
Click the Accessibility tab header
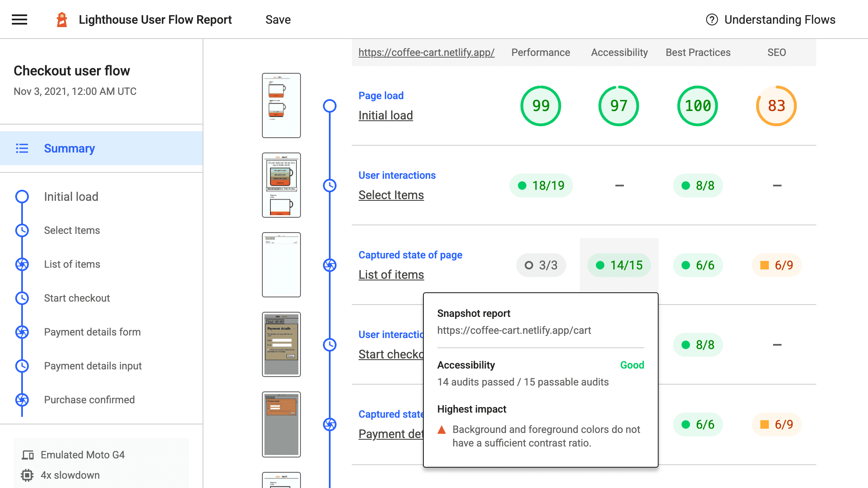[619, 51]
